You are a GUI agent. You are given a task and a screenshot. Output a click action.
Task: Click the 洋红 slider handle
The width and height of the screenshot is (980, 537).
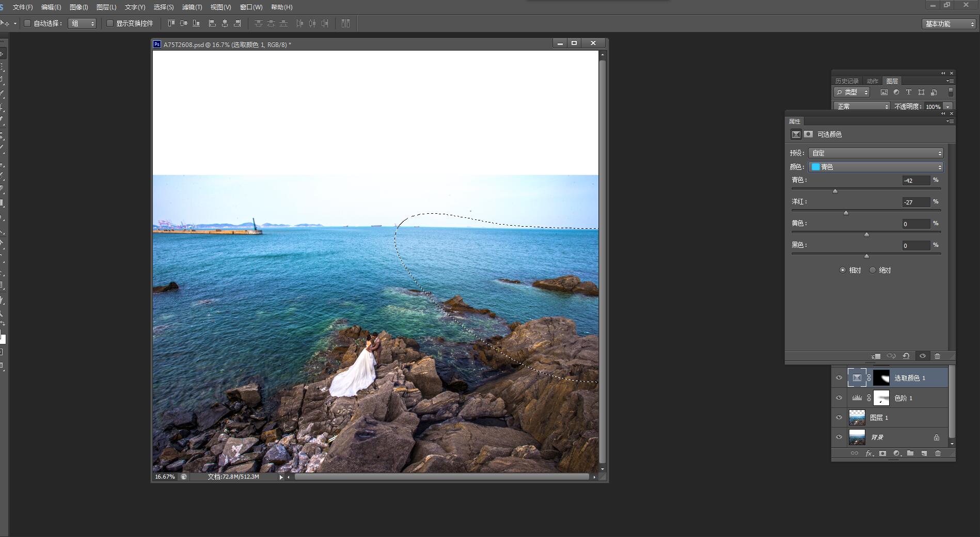(x=846, y=213)
